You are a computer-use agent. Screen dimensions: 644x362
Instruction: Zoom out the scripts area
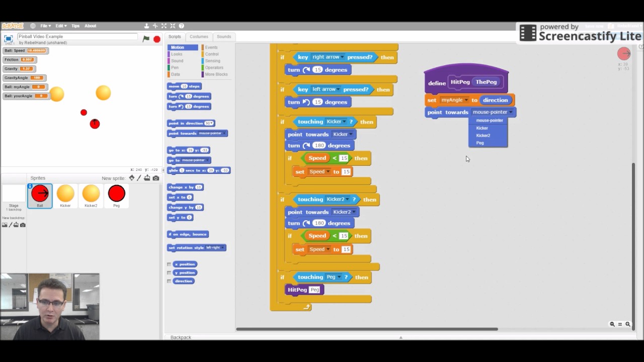(x=612, y=324)
